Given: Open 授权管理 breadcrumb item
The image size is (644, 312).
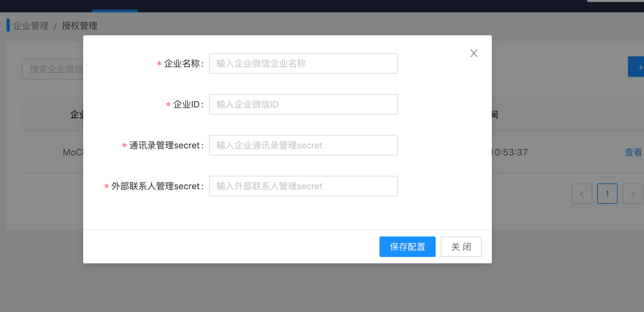Looking at the screenshot, I should click(x=79, y=26).
